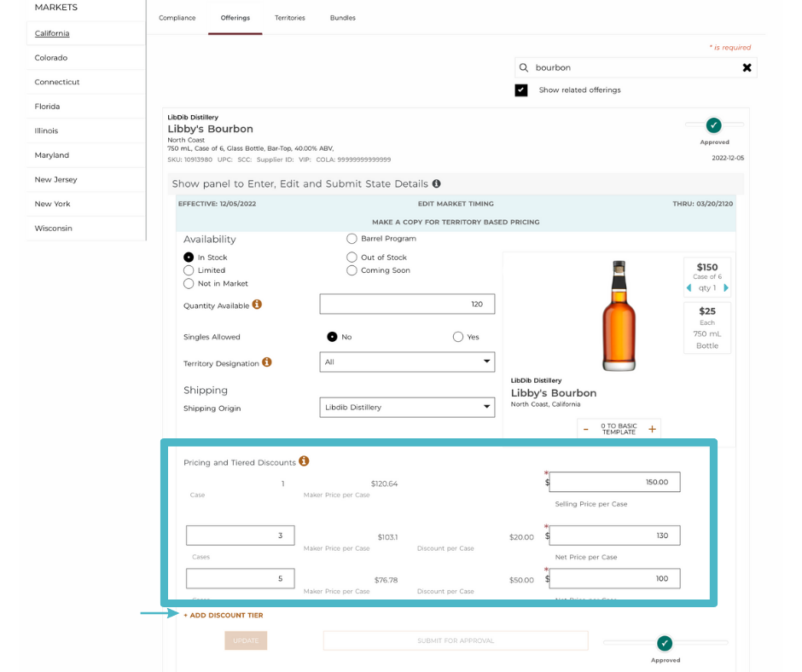Image resolution: width=802 pixels, height=672 pixels.
Task: Open Pricing and Tiered Discounts info icon
Action: (304, 461)
